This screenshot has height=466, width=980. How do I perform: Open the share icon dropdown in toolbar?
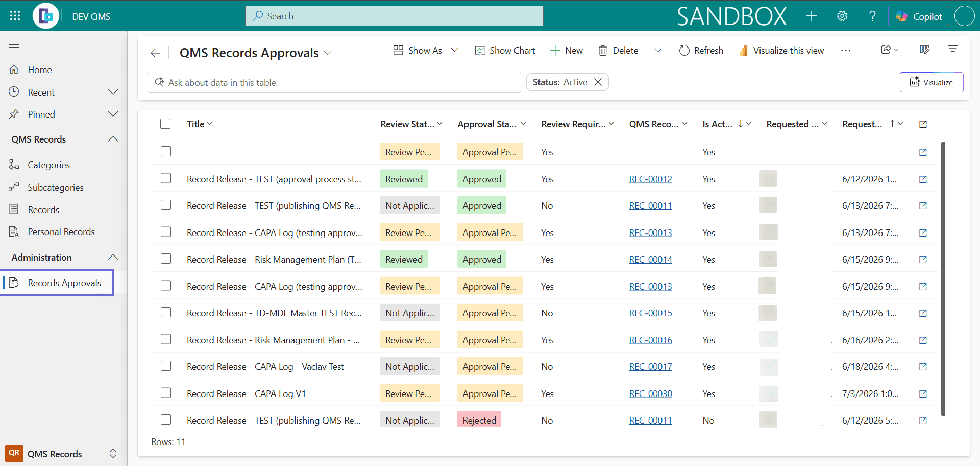click(890, 50)
